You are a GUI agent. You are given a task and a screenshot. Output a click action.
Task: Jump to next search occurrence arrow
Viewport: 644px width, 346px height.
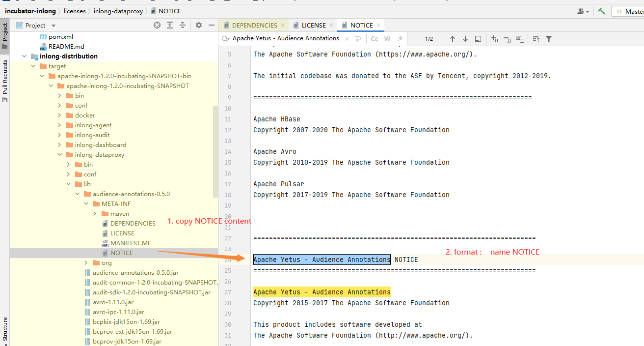click(465, 39)
